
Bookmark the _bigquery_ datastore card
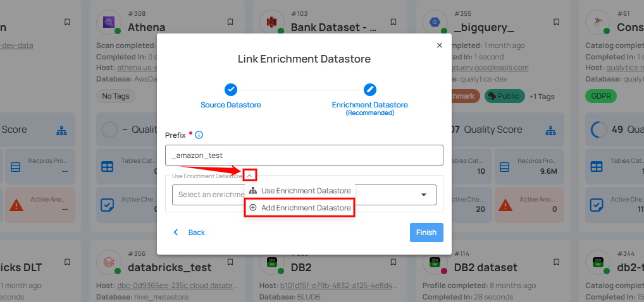click(x=556, y=22)
